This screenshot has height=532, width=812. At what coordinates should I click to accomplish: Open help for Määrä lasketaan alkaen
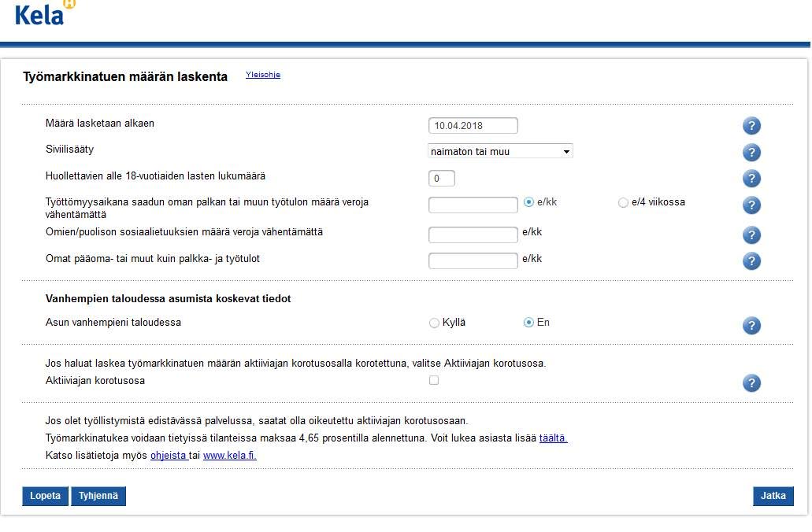click(x=751, y=126)
